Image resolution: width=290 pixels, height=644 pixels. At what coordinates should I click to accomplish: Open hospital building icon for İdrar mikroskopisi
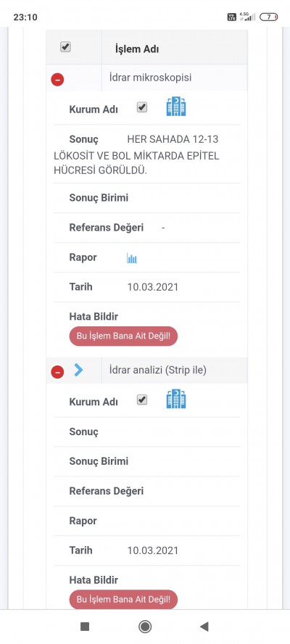tap(176, 107)
